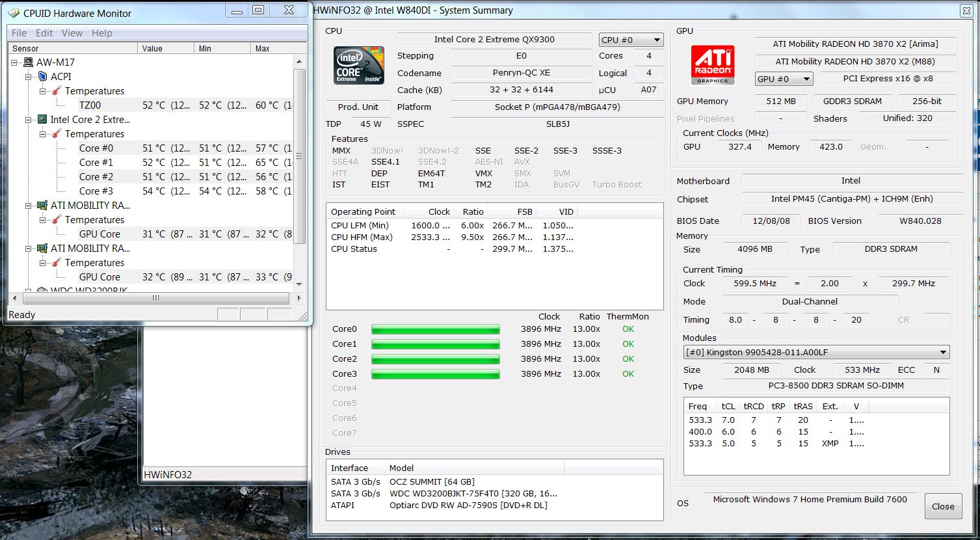Collapse the Intel Core 2 Extreme node
This screenshot has height=540, width=980.
coord(29,120)
